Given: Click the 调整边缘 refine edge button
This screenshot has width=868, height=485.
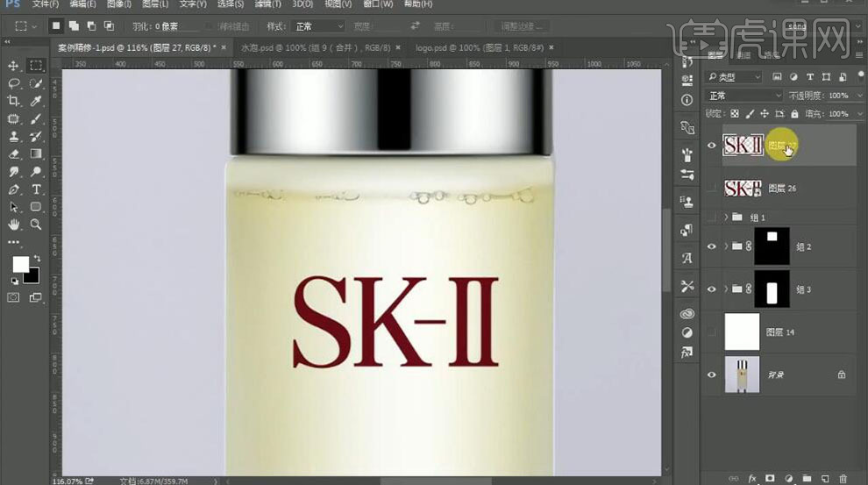Looking at the screenshot, I should (x=522, y=26).
